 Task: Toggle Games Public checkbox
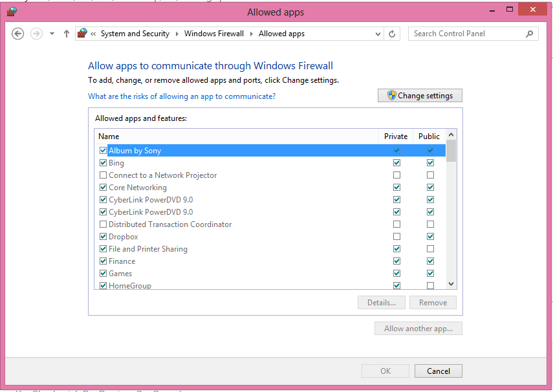(x=430, y=274)
